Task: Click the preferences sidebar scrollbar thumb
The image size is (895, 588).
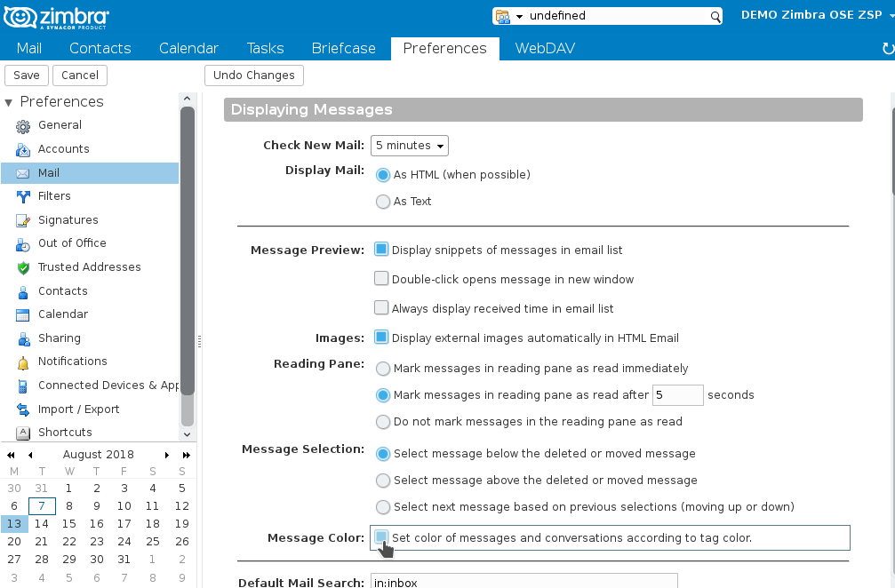Action: [x=188, y=251]
